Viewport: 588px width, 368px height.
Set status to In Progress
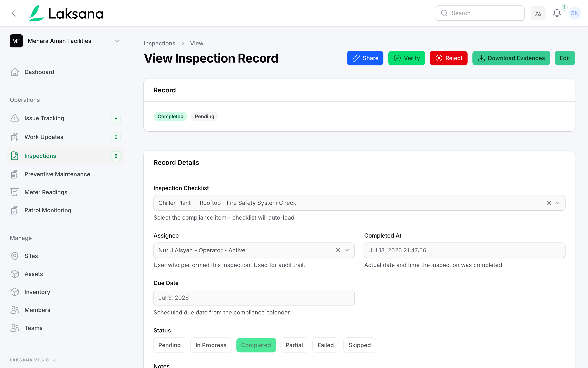point(211,345)
